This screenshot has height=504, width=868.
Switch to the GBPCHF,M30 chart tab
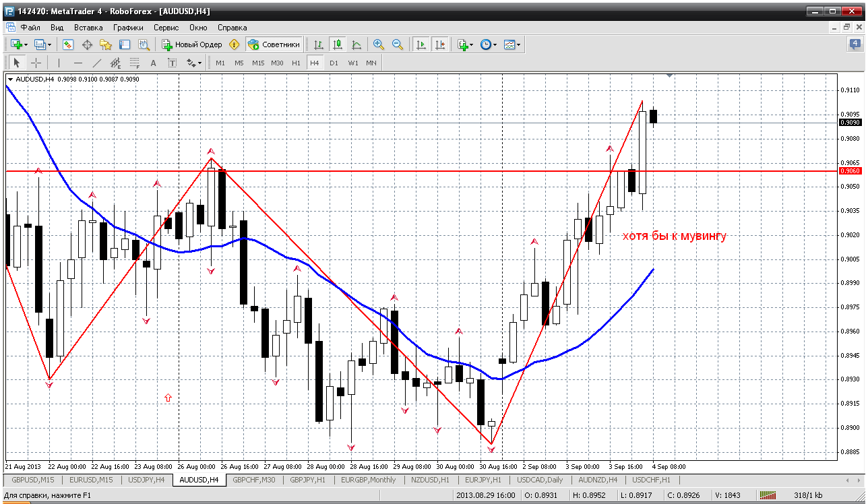pos(254,480)
